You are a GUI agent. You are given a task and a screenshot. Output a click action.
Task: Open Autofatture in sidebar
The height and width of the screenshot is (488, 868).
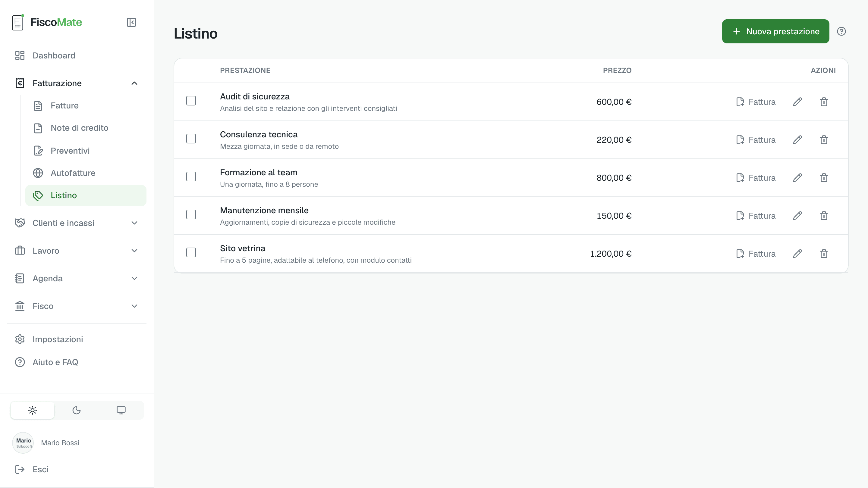tap(86, 173)
